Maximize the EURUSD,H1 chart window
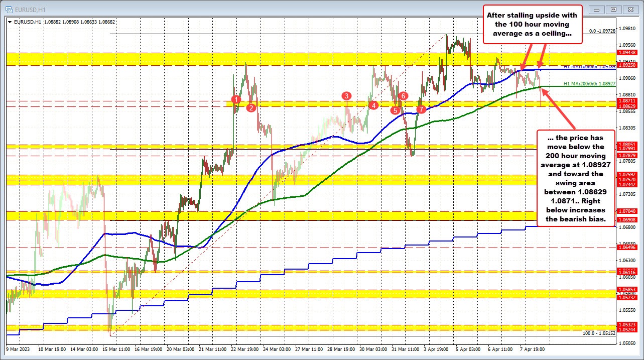Image resolution: width=644 pixels, height=360 pixels. coord(613,9)
